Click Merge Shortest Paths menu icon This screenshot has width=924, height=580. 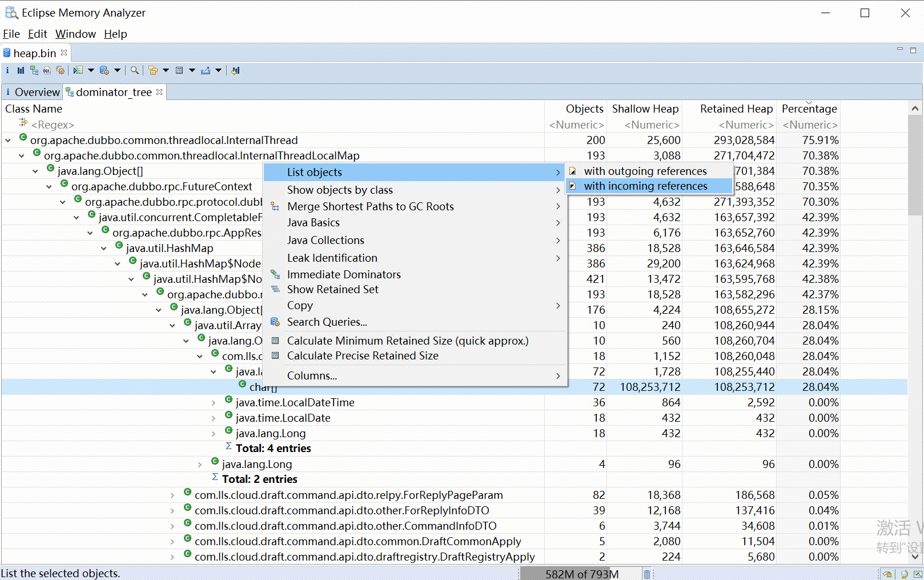pos(275,206)
